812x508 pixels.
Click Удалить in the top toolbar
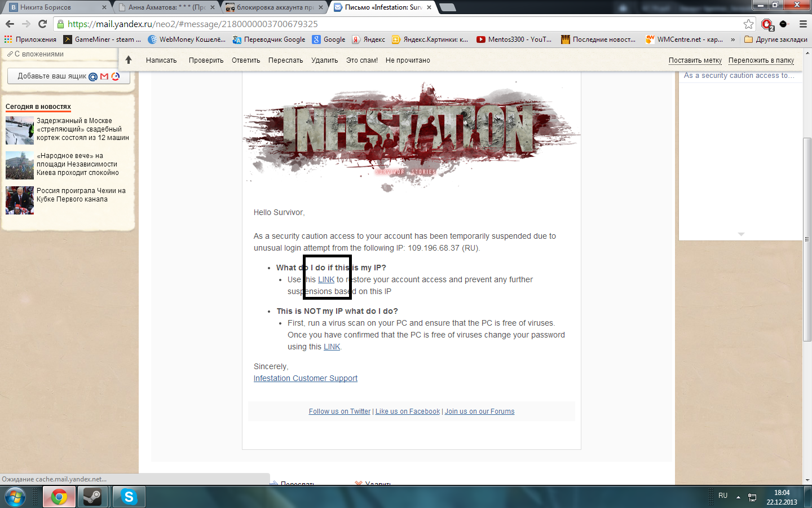(x=325, y=60)
